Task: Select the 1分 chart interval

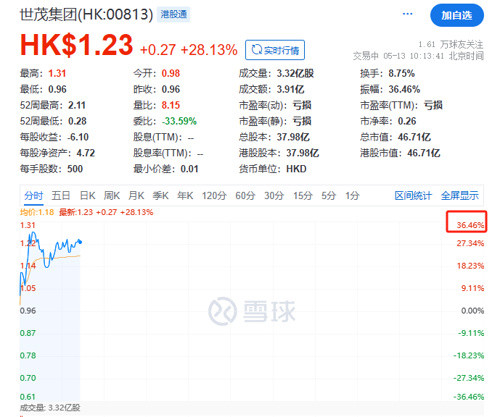Action: tap(352, 196)
